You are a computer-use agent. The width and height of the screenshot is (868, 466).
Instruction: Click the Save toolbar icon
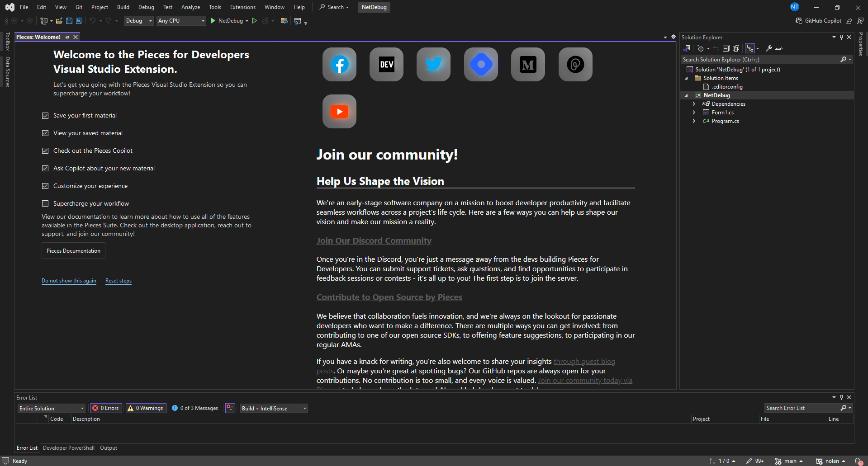point(69,21)
